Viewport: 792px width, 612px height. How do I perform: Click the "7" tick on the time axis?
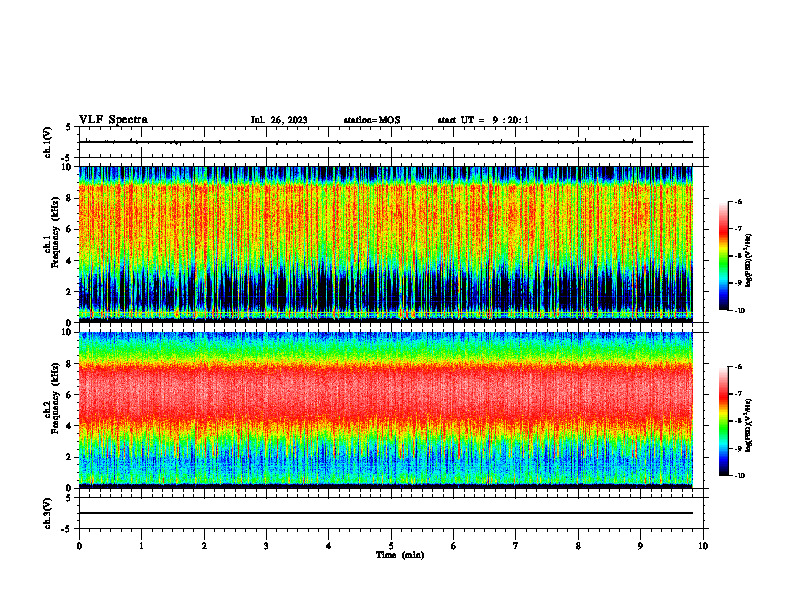click(516, 546)
